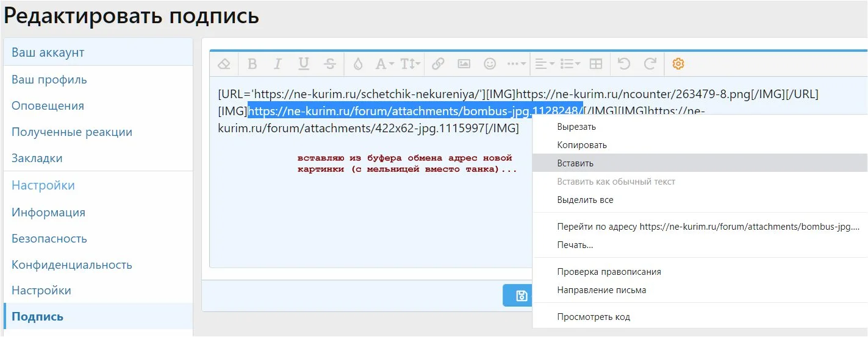Click the undo arrow icon
Viewport: 868px width, 337px height.
(x=623, y=63)
